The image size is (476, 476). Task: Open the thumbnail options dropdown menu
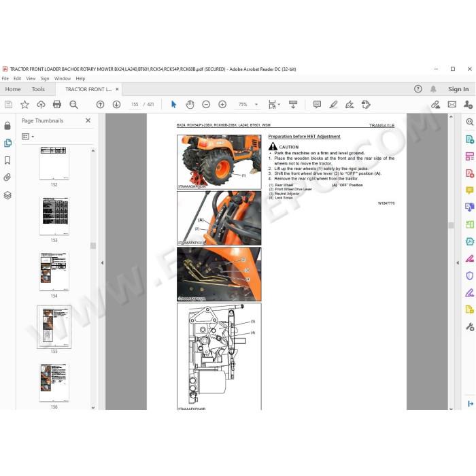pyautogui.click(x=28, y=137)
